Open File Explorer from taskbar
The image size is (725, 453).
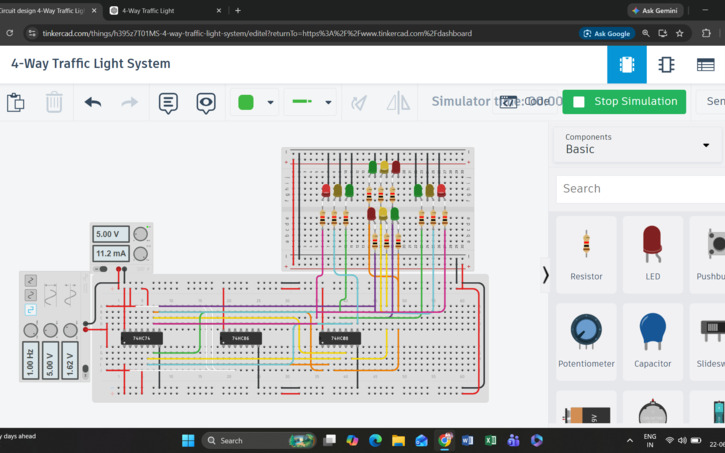coord(398,441)
